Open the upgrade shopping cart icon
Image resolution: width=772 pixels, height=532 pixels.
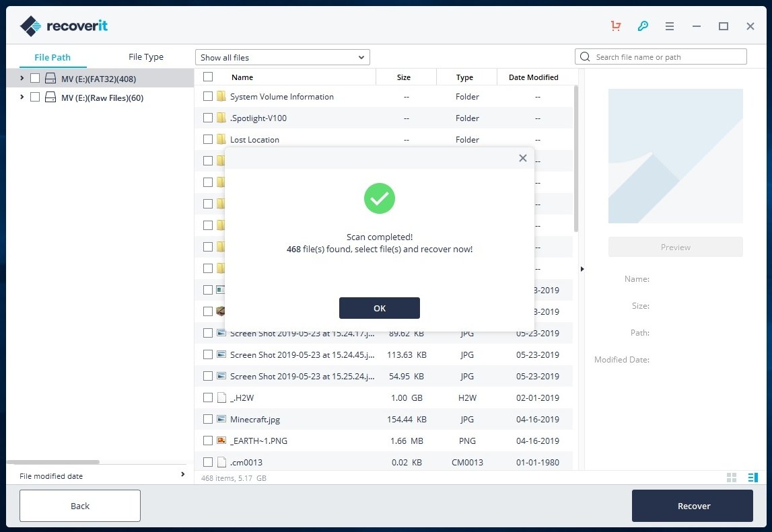[615, 26]
